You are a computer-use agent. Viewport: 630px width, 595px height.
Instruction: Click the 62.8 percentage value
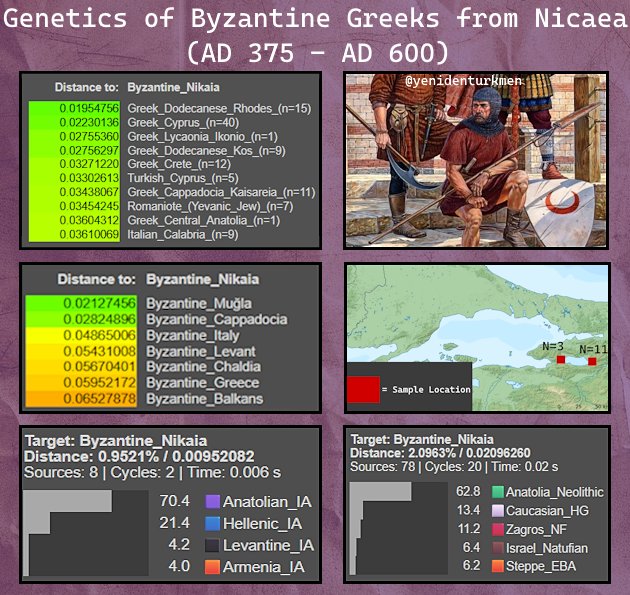point(468,491)
